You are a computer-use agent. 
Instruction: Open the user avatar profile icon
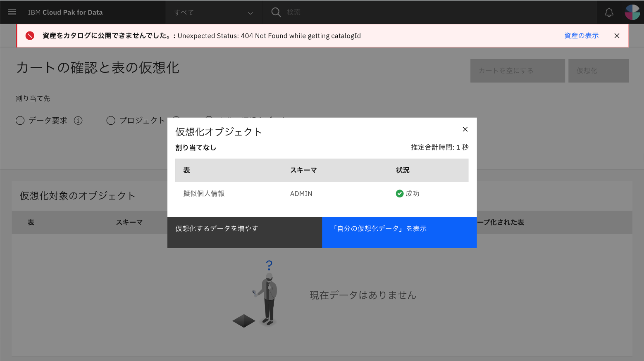(x=632, y=12)
